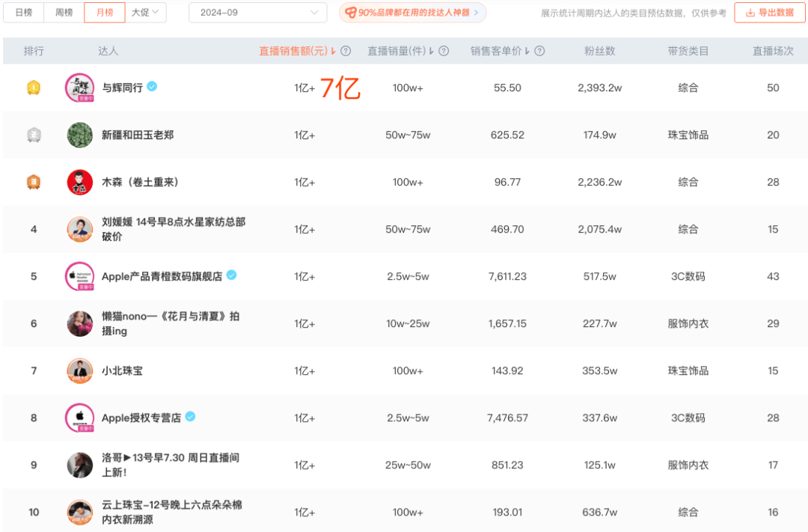
Task: Open 新疆和田玉老郑 avatar
Action: (80, 135)
